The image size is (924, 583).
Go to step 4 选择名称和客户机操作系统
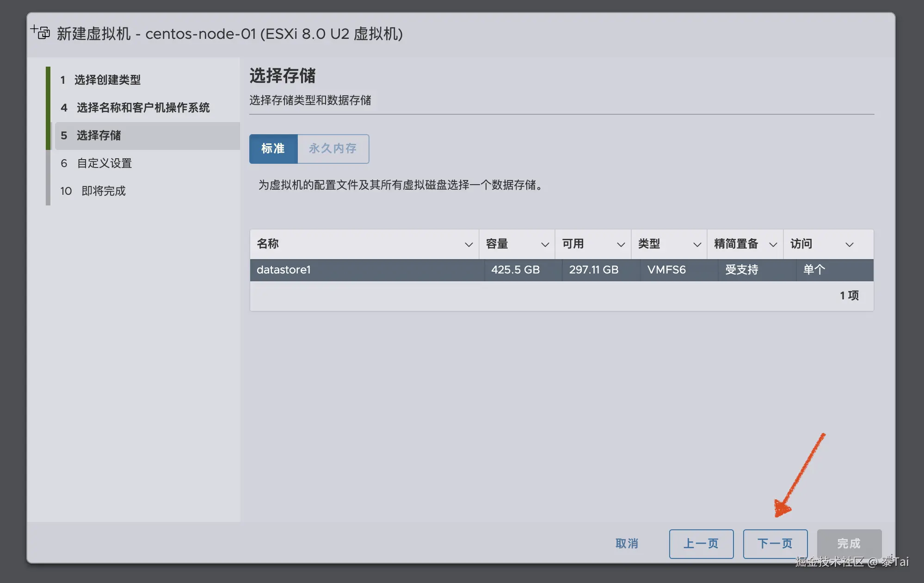(x=143, y=107)
